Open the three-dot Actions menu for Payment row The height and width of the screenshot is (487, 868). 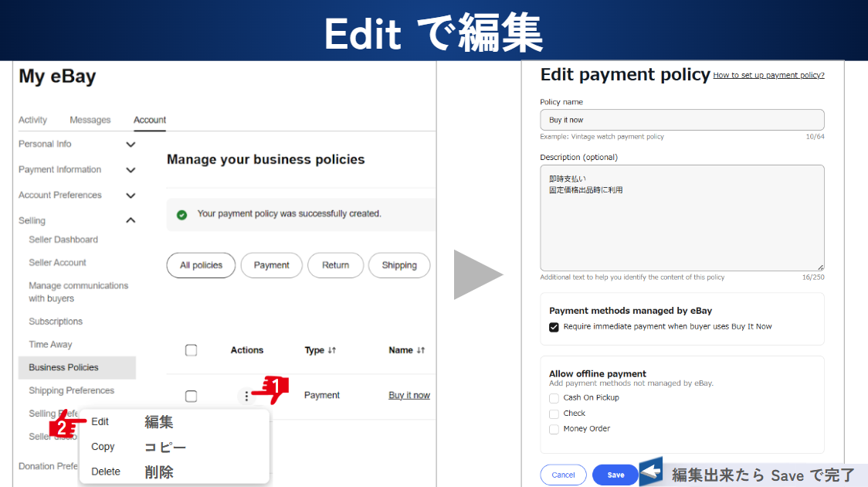tap(246, 396)
